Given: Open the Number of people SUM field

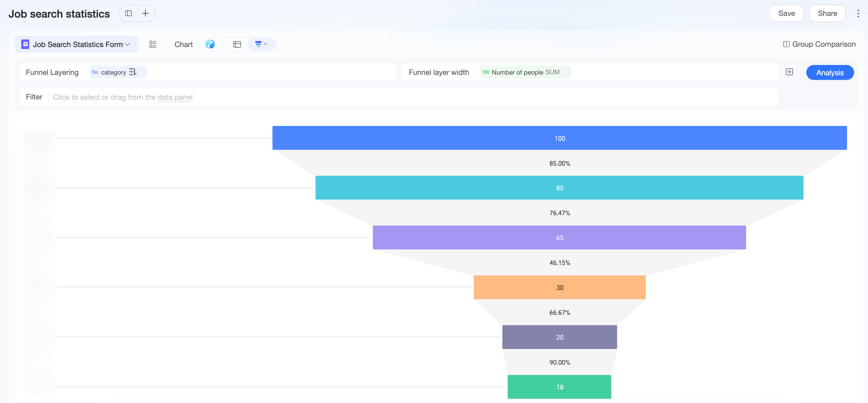Looking at the screenshot, I should click(x=525, y=72).
